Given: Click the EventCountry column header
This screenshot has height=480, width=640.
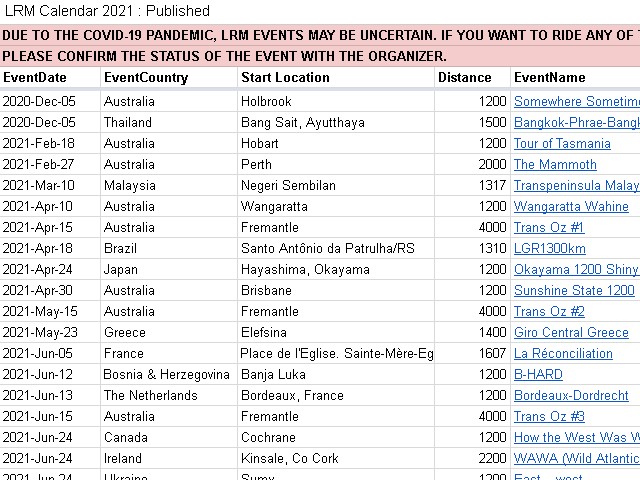Looking at the screenshot, I should tap(146, 78).
